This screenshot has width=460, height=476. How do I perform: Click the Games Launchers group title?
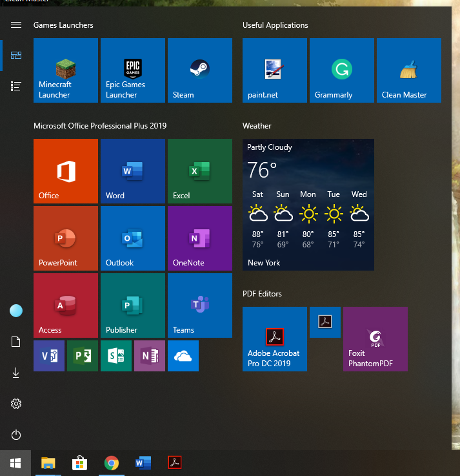coord(63,25)
